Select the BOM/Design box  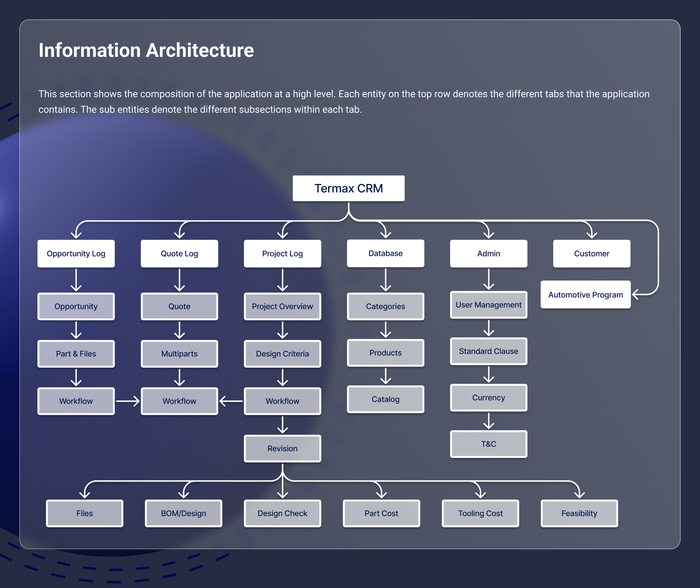coord(183,513)
